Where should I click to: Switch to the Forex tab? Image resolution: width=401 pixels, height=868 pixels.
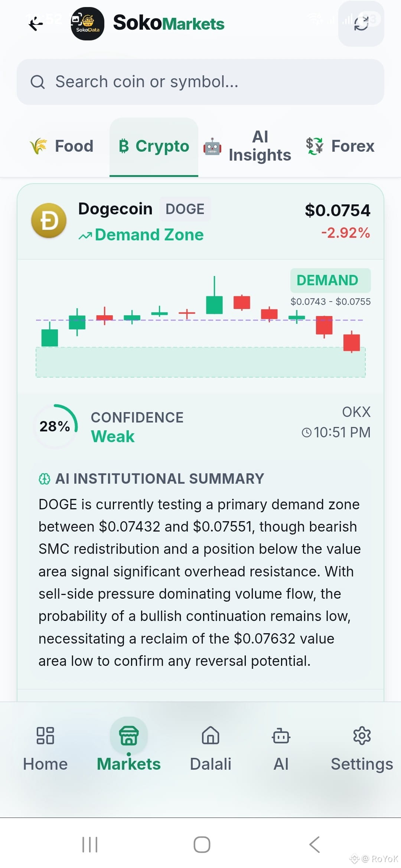[x=340, y=146]
